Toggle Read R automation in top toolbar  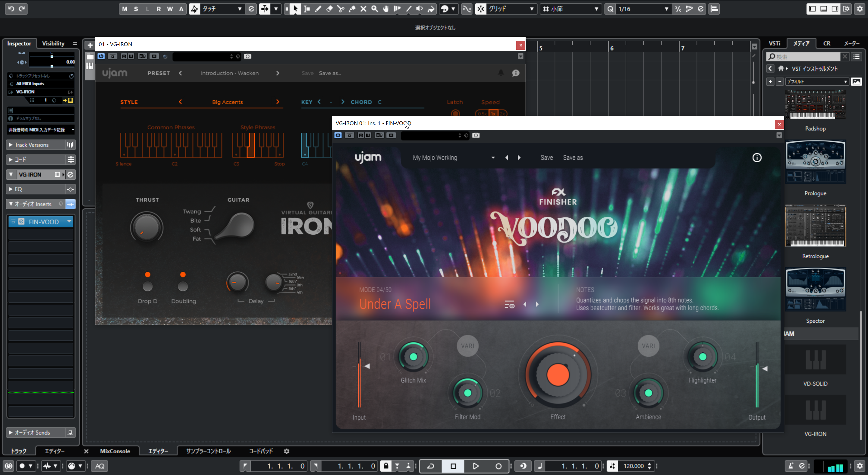[159, 9]
